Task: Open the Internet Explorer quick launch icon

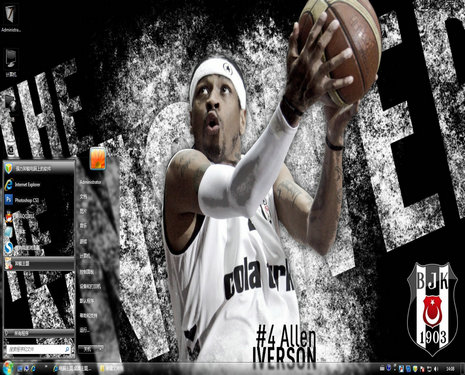Action: (x=33, y=369)
